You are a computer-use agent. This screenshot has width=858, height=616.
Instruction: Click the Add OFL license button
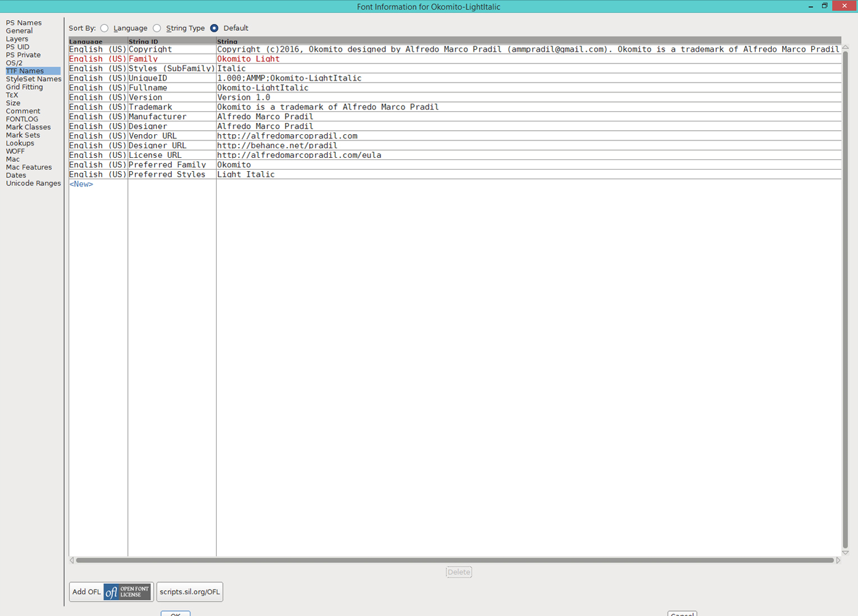click(111, 592)
